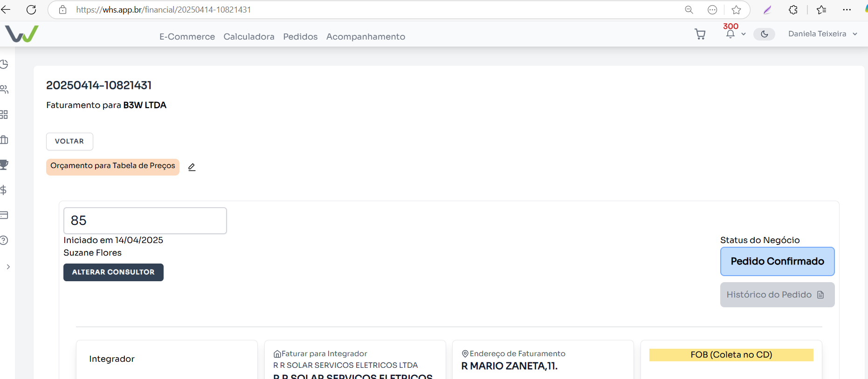Toggle dark mode with the moon switch

764,34
